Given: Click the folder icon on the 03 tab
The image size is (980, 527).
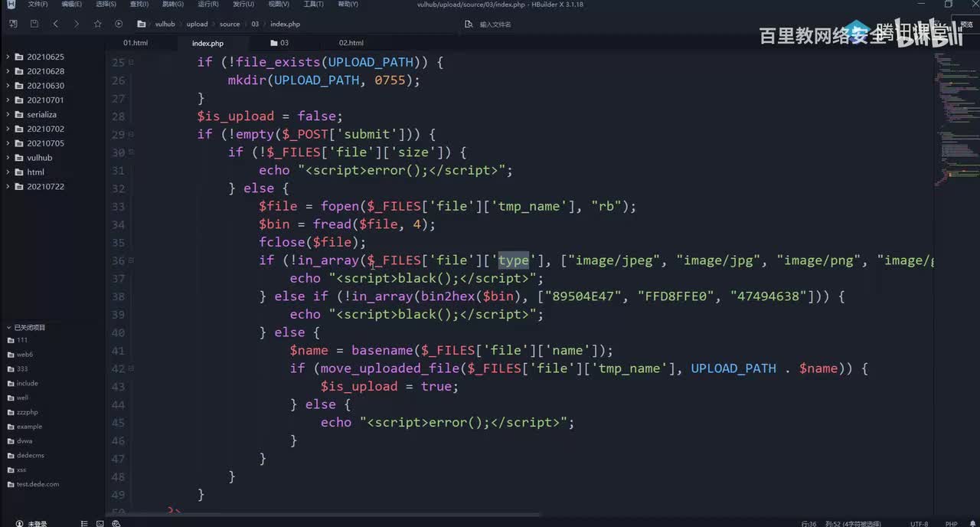Looking at the screenshot, I should [x=274, y=43].
